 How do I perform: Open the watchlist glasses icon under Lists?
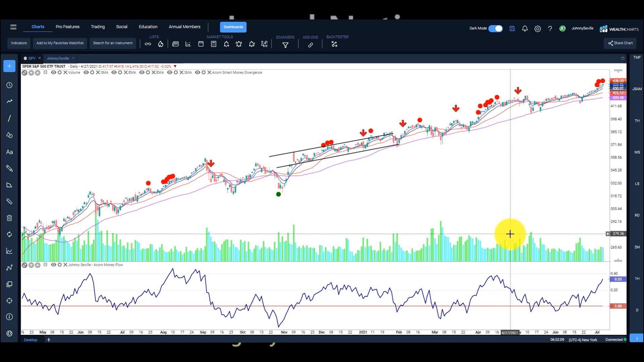tap(148, 44)
